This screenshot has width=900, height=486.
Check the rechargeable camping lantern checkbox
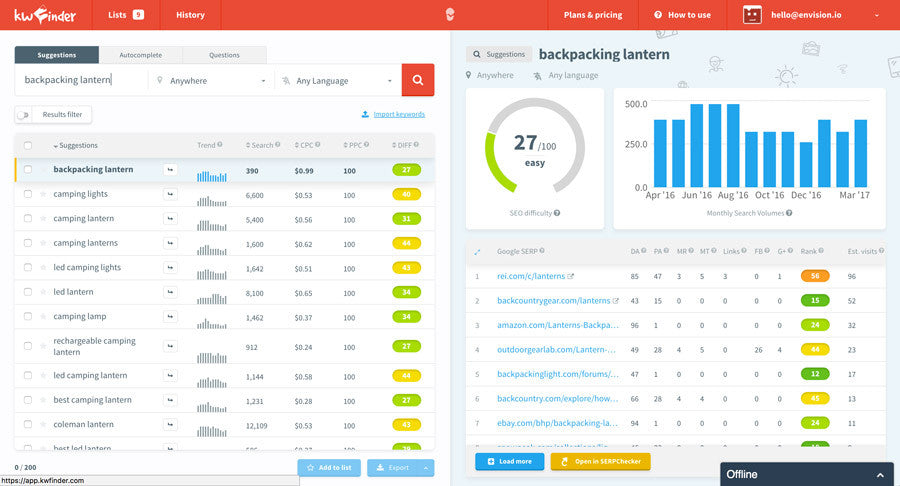pyautogui.click(x=28, y=346)
